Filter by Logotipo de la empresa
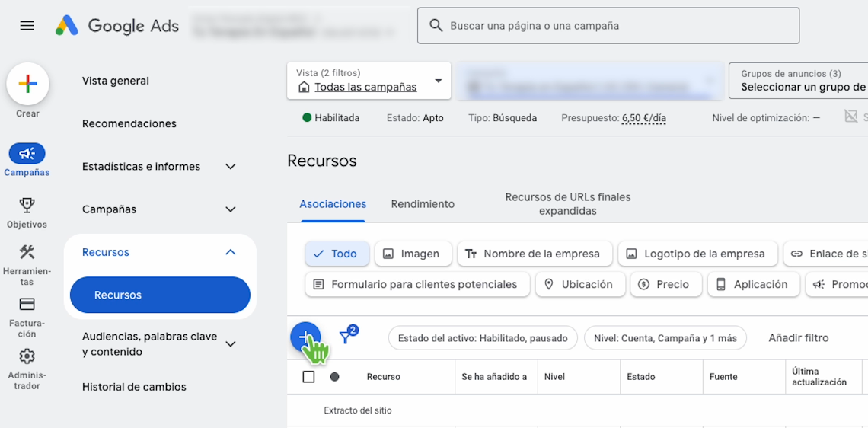The height and width of the screenshot is (428, 868). (697, 254)
